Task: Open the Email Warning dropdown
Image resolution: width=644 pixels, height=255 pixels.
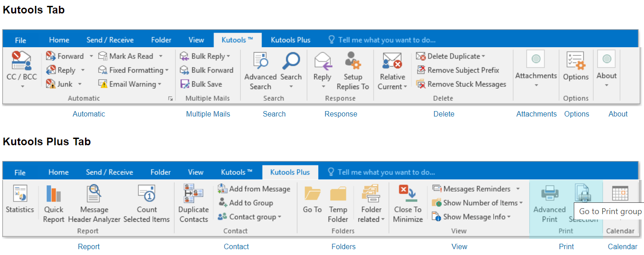Action: click(x=159, y=84)
